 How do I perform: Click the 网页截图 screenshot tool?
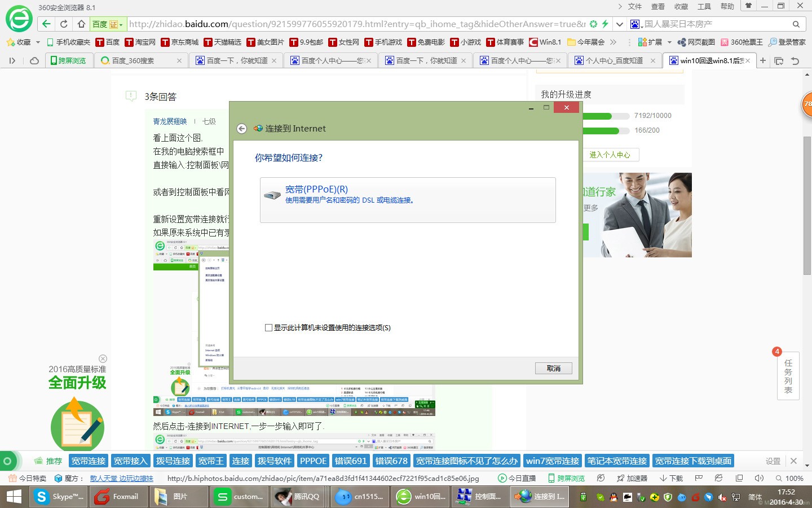pyautogui.click(x=696, y=42)
